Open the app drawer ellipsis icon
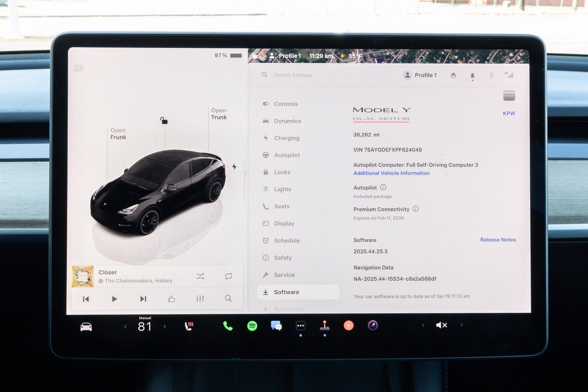 (x=301, y=326)
